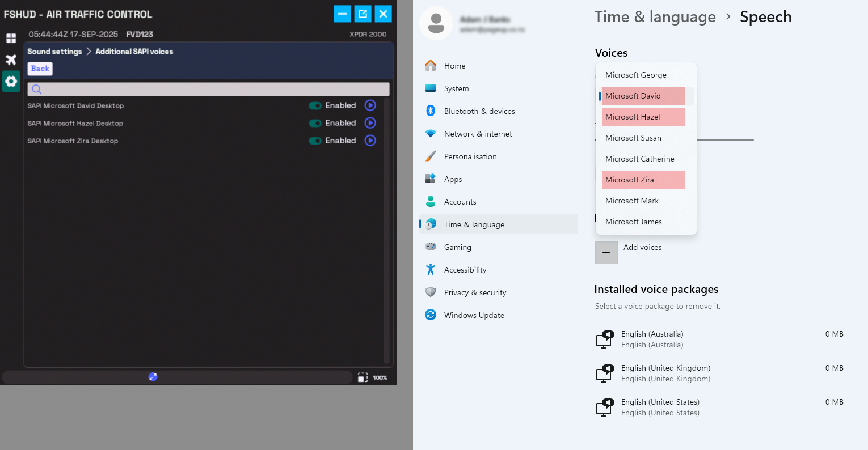Choose Microsoft Susan from the voices dropdown

646,138
